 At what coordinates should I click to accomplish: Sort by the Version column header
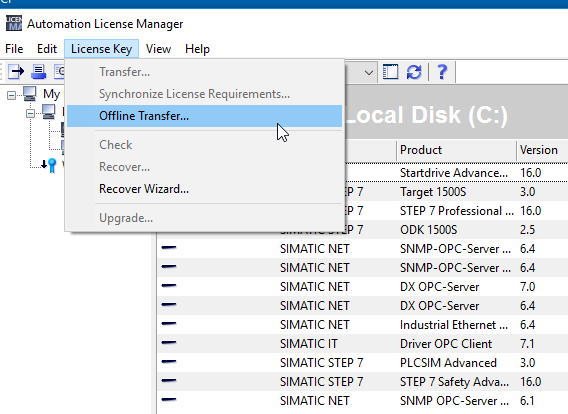[x=542, y=150]
